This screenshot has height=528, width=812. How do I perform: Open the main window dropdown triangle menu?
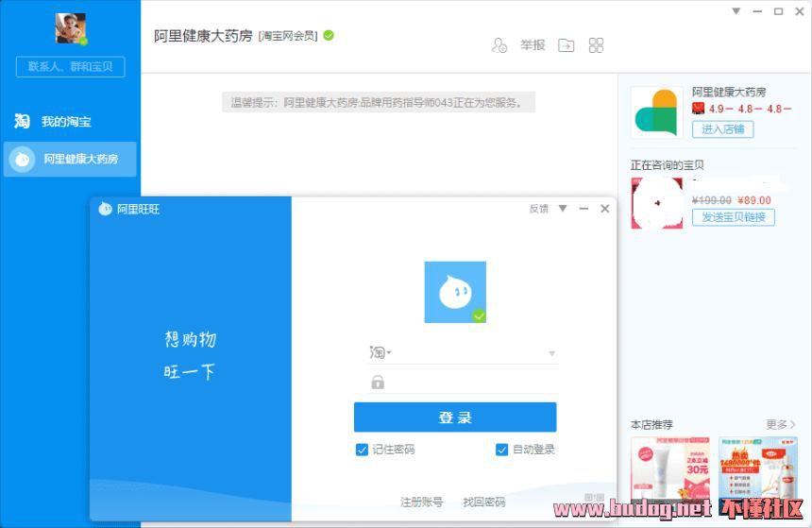tap(736, 11)
